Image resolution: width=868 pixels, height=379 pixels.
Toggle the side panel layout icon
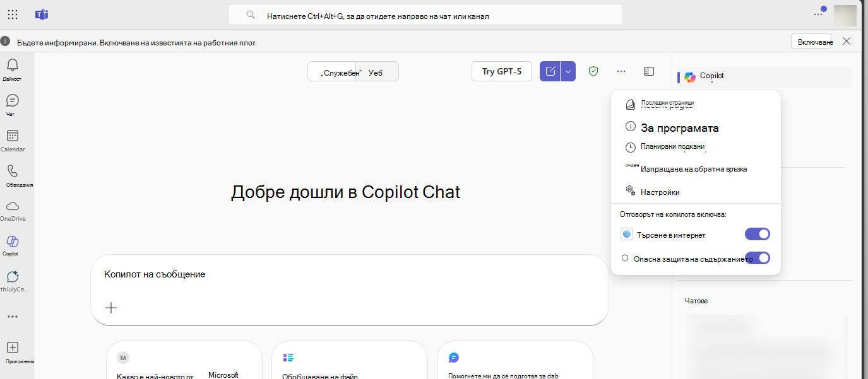649,71
